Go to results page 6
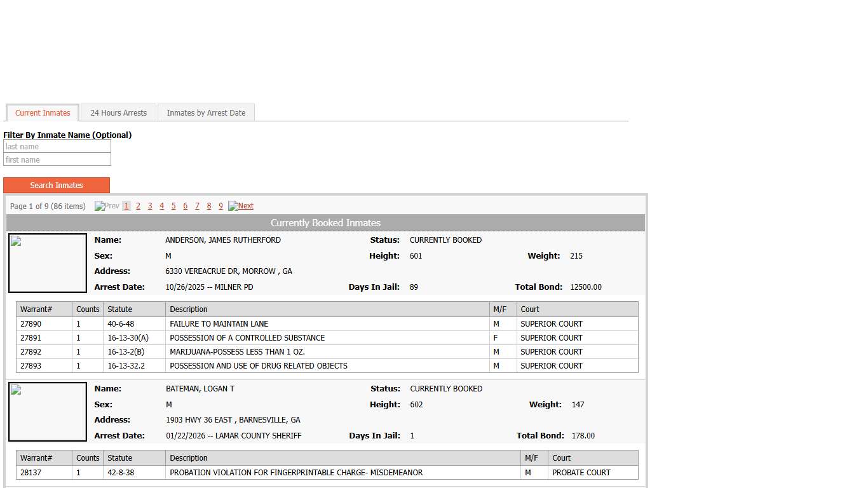868x488 pixels. click(185, 206)
